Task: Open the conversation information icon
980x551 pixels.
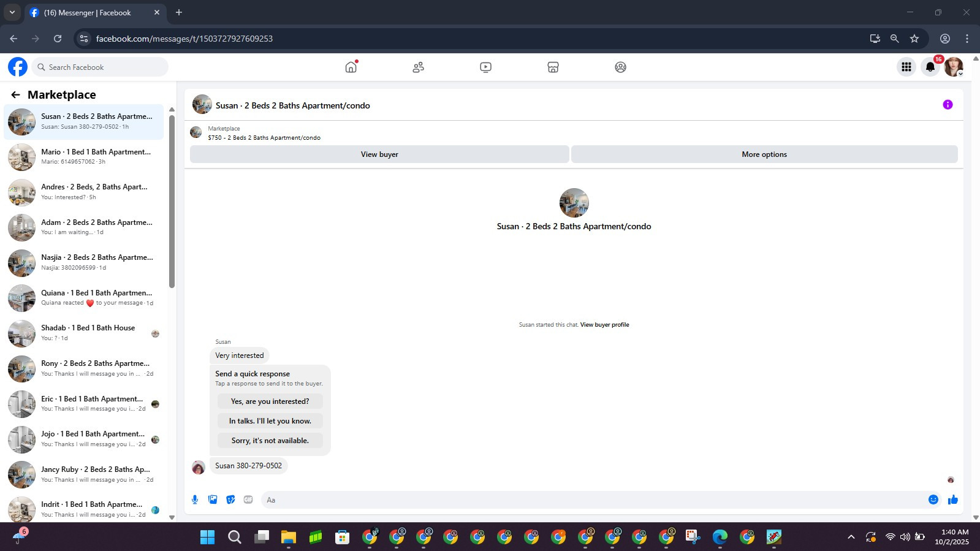Action: (948, 105)
